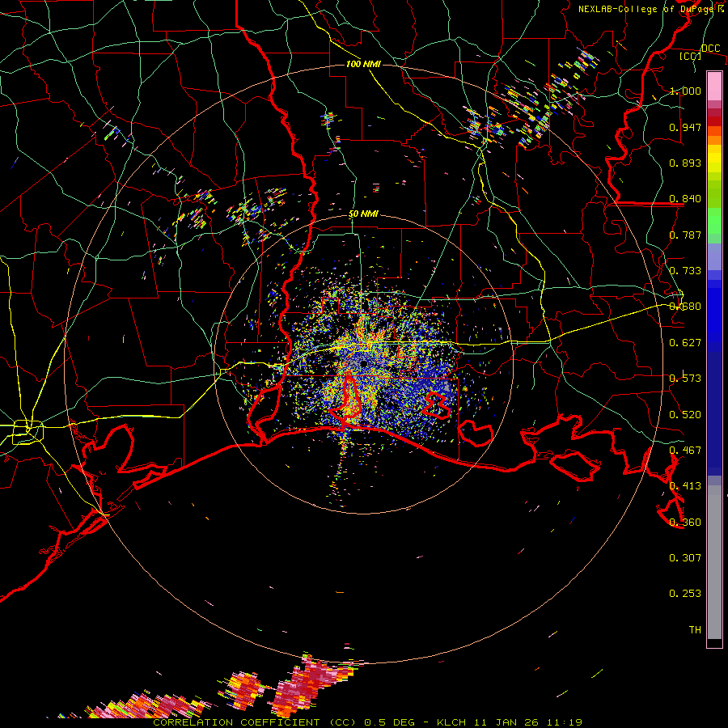Click the black radar site dot at center
Viewport: 728px width, 728px height.
tap(363, 363)
